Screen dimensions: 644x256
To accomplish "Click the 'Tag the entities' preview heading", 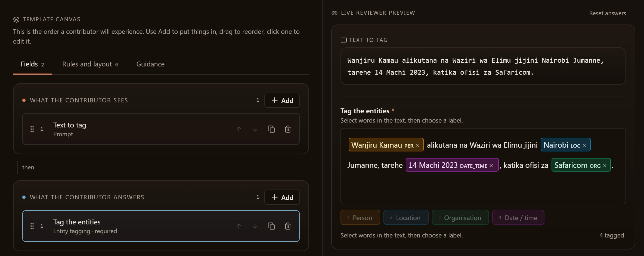I will (x=365, y=111).
